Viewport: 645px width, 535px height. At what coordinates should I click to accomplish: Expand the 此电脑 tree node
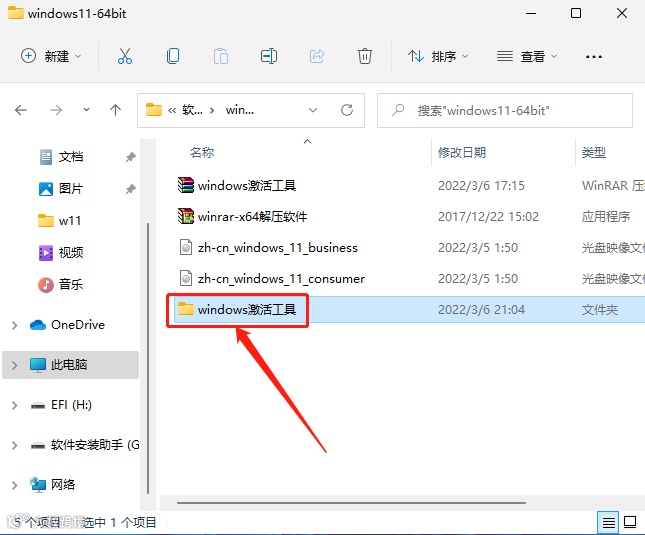click(14, 365)
